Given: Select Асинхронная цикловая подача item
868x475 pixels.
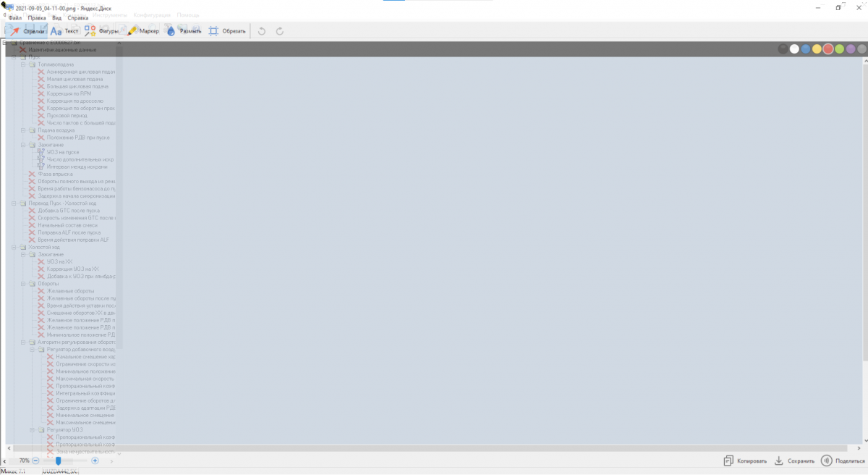Looking at the screenshot, I should (x=81, y=72).
